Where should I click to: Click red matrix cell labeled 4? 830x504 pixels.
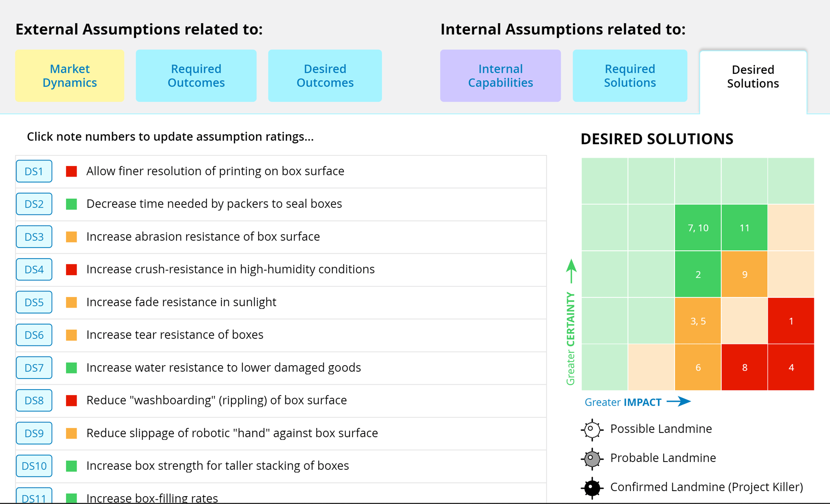tap(791, 368)
